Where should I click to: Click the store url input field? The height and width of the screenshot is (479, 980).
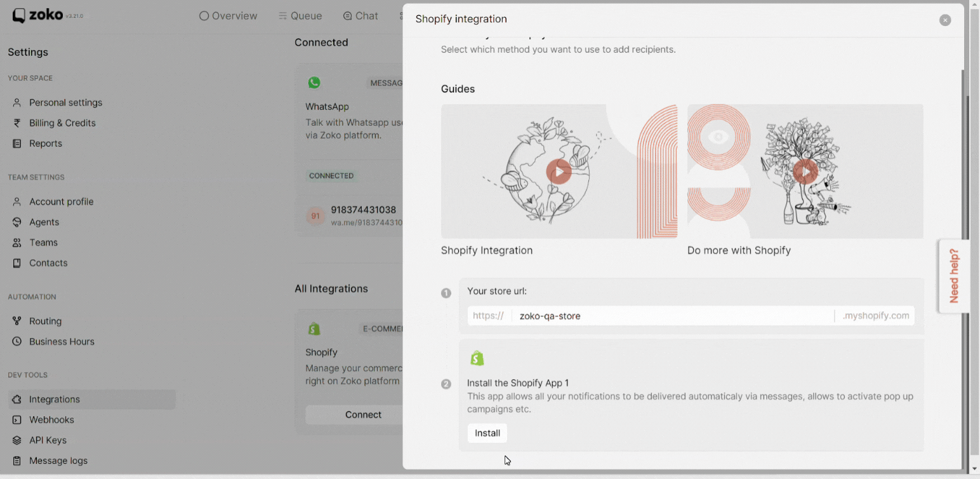coord(673,316)
